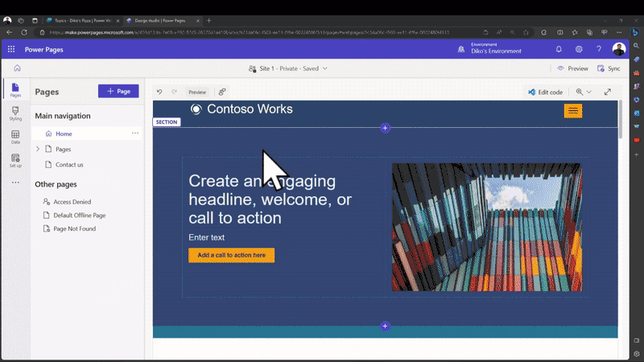Select the building hero image
Screen dimensions: 644x362
[487, 227]
